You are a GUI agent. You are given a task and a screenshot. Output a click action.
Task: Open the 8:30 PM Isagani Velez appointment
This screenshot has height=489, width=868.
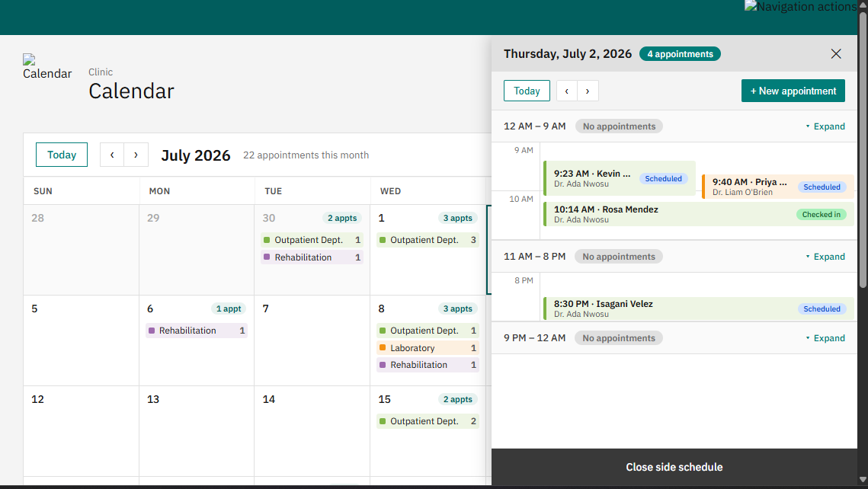[699, 308]
